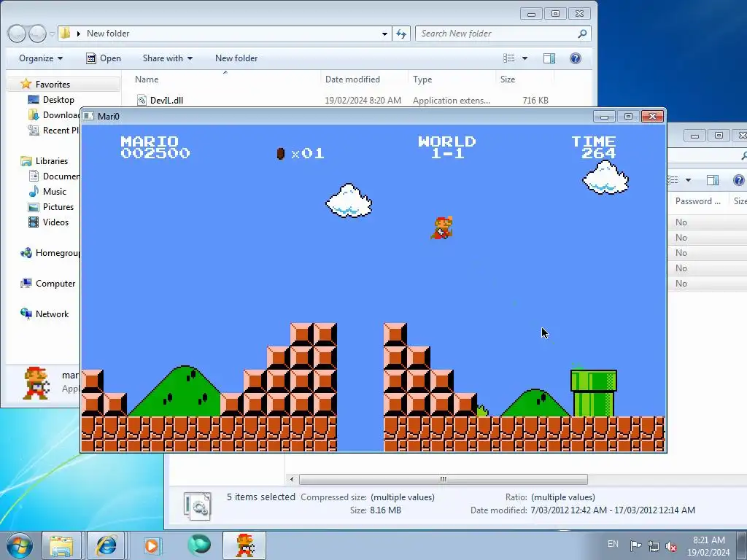Open Windows Explorer from taskbar
The image size is (747, 560).
pyautogui.click(x=61, y=545)
